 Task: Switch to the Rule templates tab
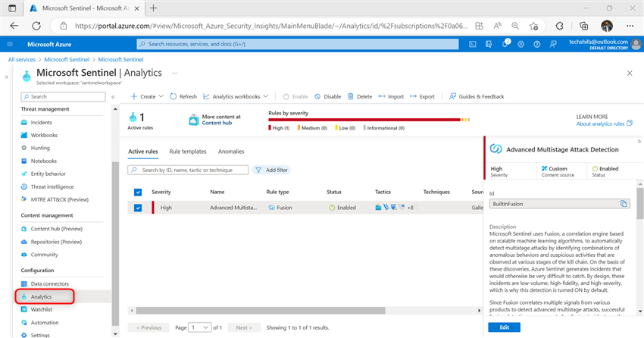(x=188, y=152)
